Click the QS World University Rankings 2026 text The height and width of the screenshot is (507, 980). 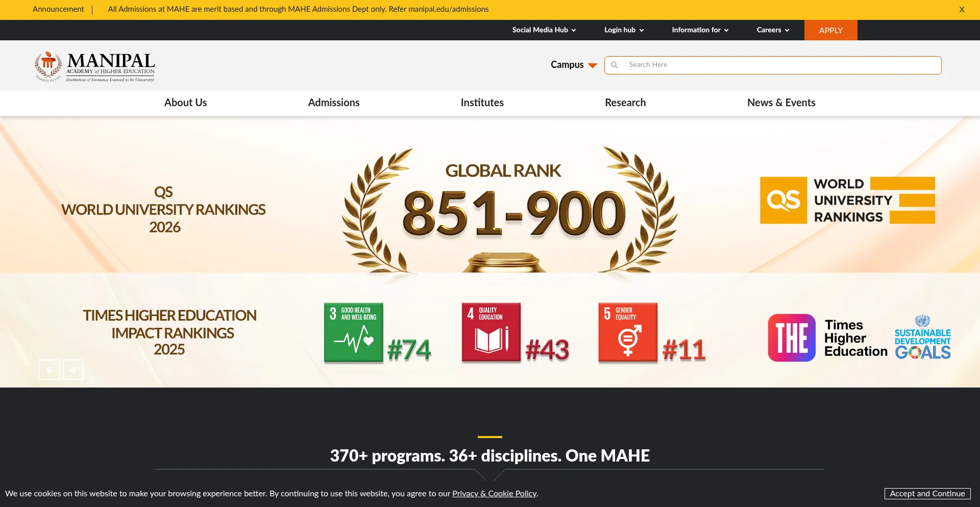(163, 209)
